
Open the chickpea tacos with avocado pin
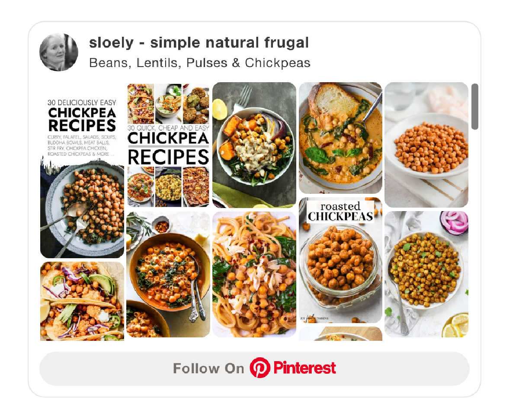(82, 301)
